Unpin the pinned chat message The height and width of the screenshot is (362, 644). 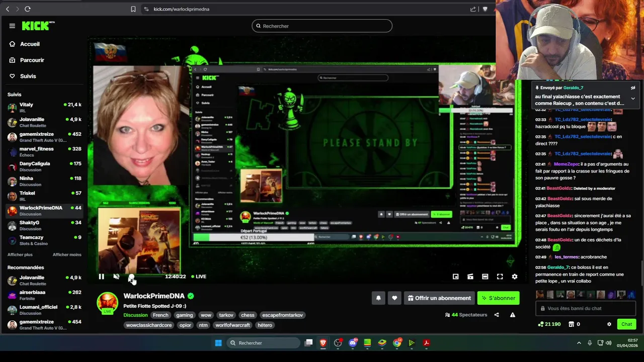633,88
